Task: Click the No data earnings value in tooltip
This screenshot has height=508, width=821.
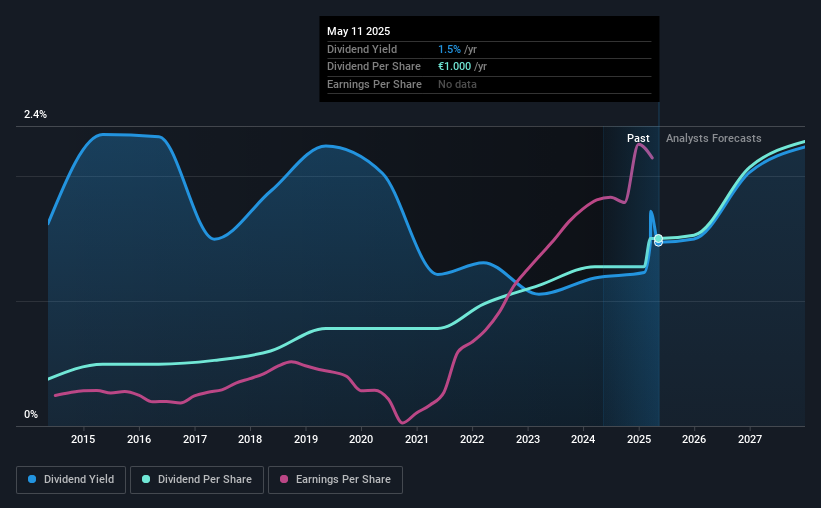Action: tap(457, 84)
